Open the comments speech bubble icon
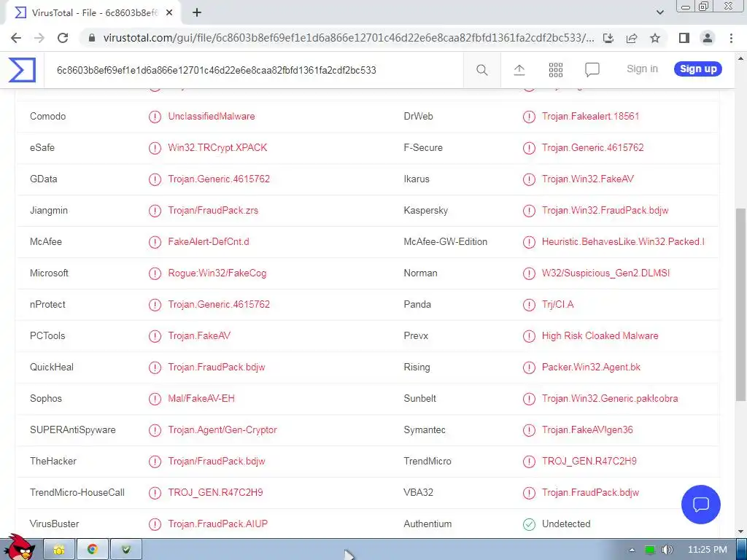747x560 pixels. tap(592, 70)
